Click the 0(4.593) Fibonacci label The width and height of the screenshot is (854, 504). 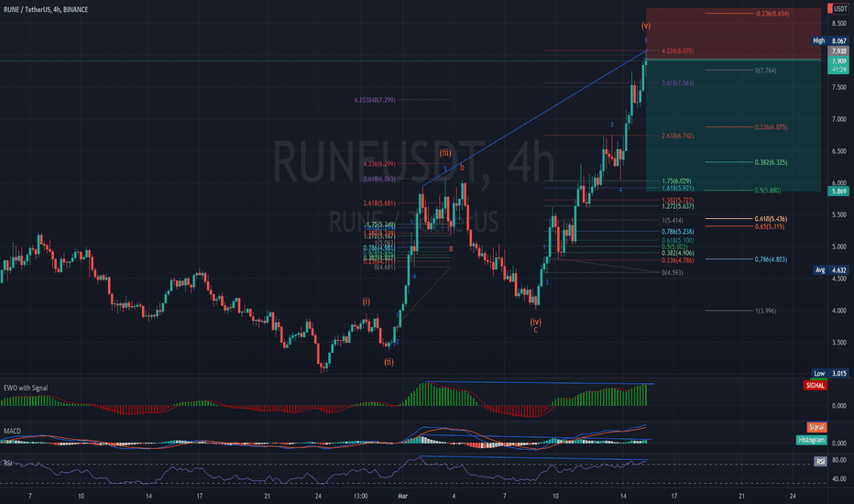672,273
